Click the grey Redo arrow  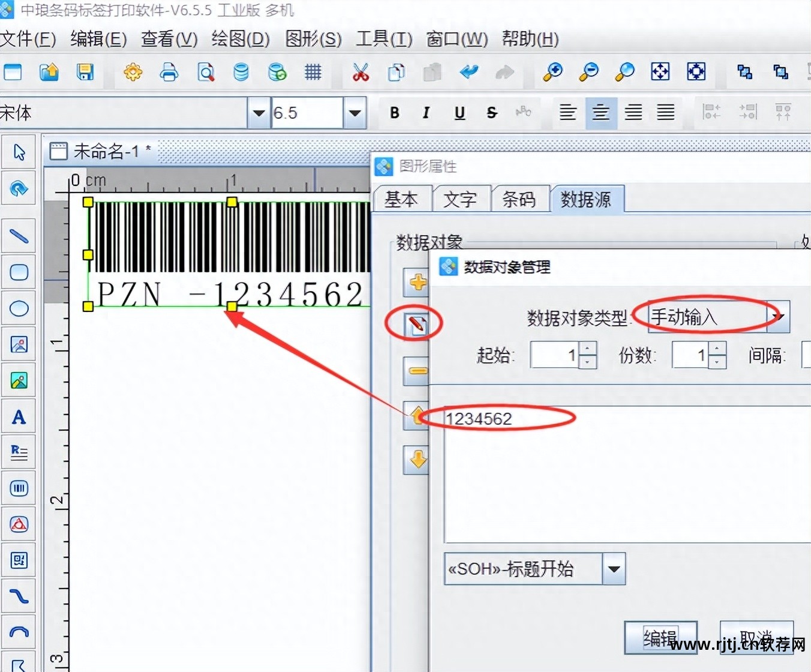pyautogui.click(x=504, y=73)
